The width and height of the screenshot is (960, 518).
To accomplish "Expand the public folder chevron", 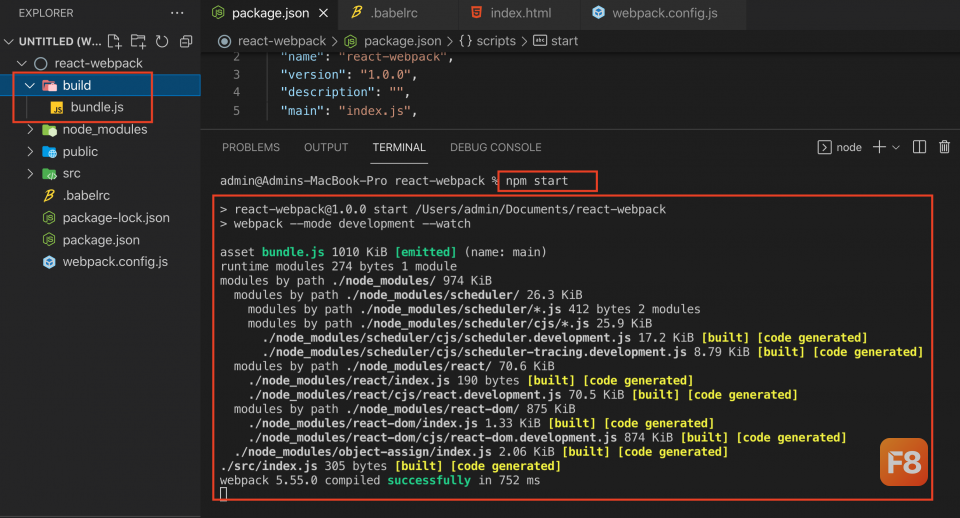I will tap(30, 151).
